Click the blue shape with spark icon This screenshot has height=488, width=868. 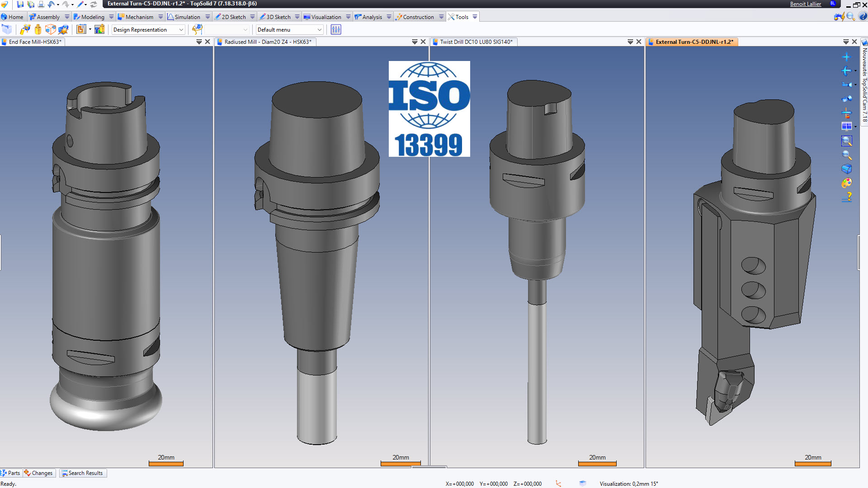pos(63,29)
